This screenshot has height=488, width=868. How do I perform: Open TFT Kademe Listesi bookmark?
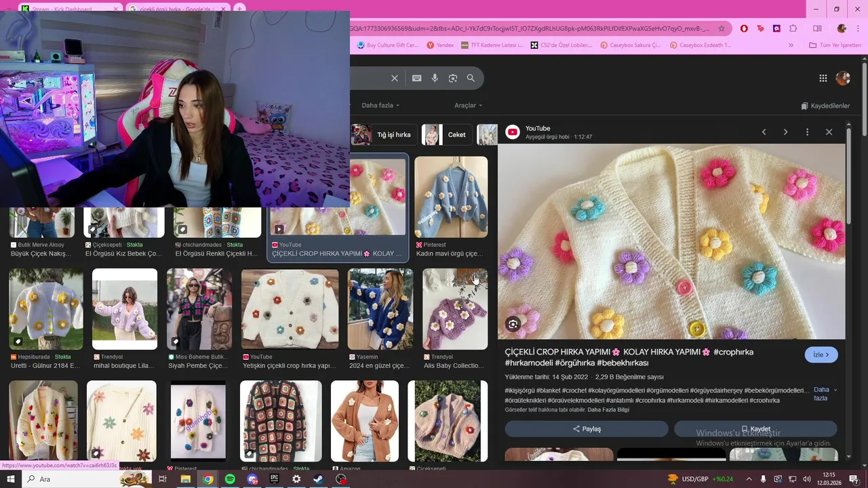click(x=492, y=45)
